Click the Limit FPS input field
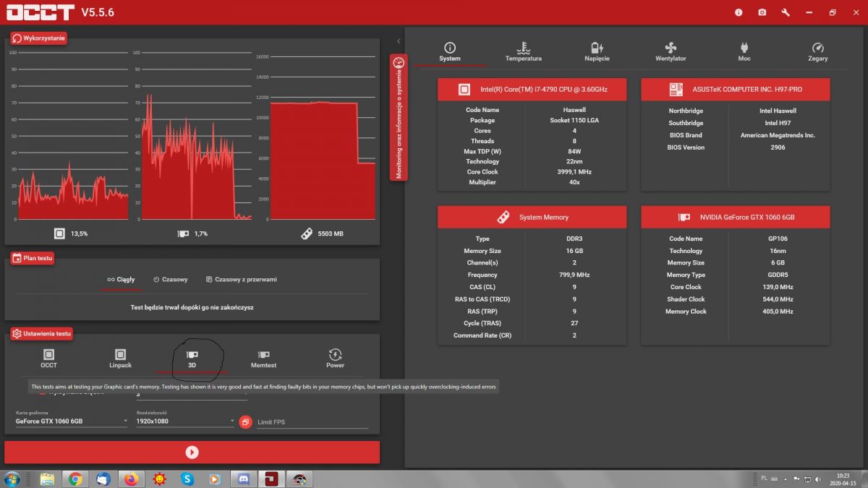The width and height of the screenshot is (868, 488). click(312, 421)
